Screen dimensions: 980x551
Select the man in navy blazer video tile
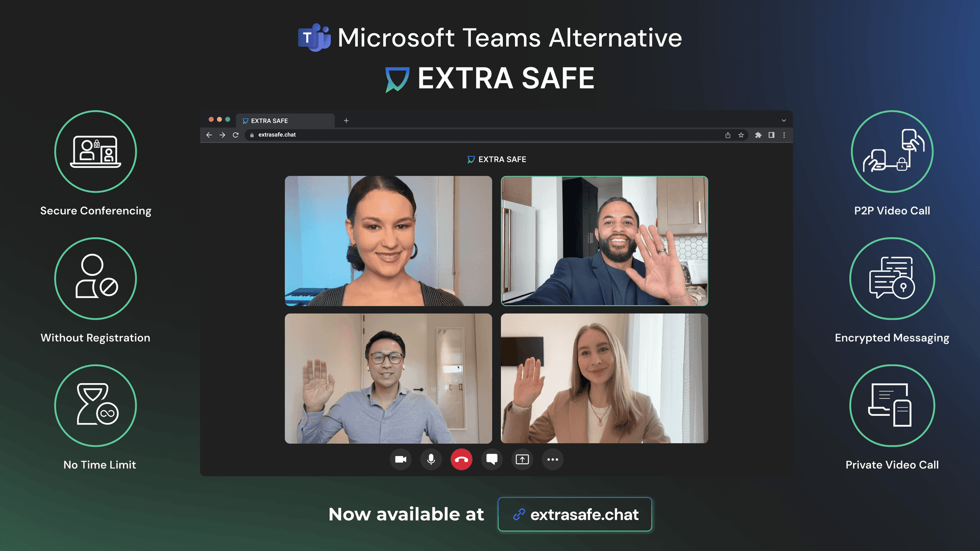pos(604,241)
